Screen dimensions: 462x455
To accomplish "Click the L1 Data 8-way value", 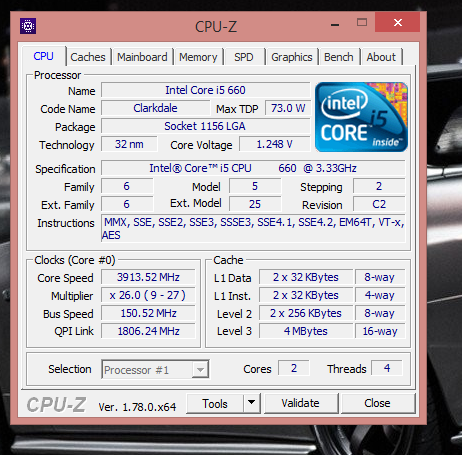I will 380,277.
